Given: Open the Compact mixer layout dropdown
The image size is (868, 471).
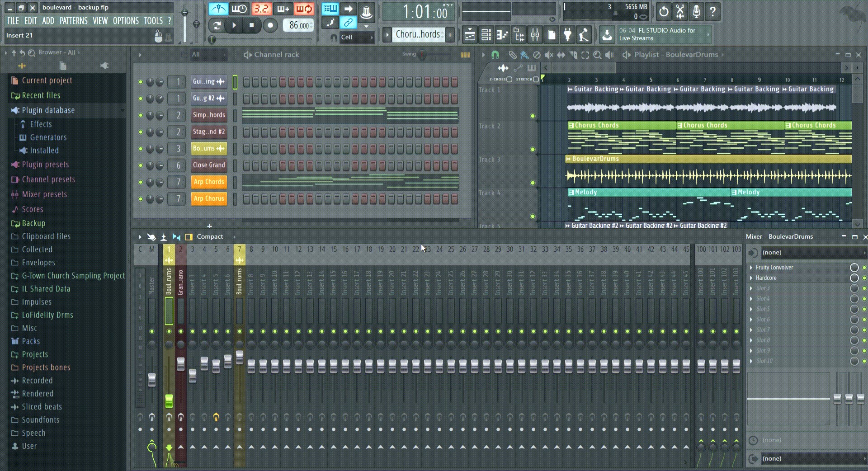Looking at the screenshot, I should 210,237.
